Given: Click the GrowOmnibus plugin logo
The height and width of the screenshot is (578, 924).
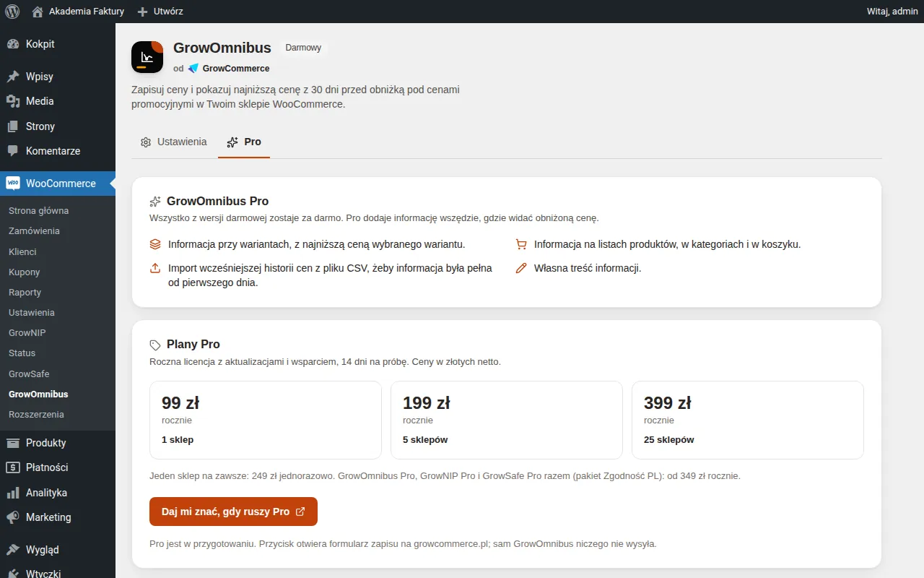Looking at the screenshot, I should pos(147,57).
